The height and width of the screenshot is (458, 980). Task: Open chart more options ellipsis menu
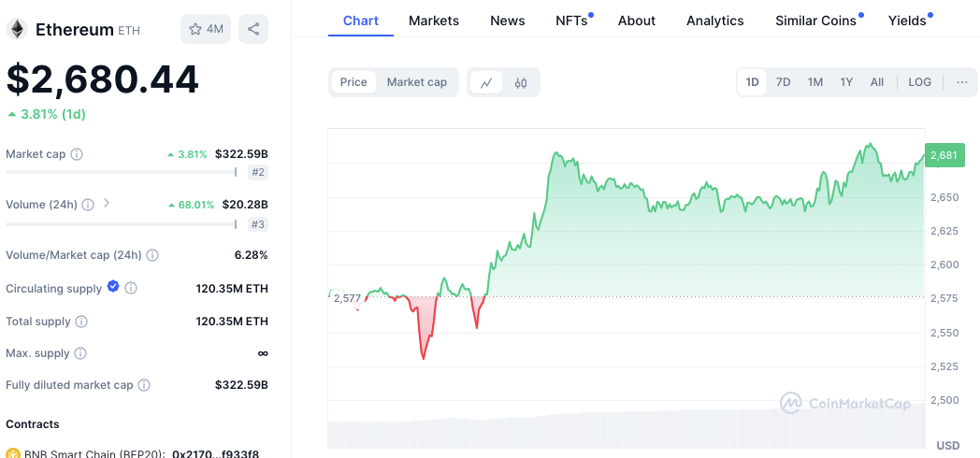[x=962, y=82]
